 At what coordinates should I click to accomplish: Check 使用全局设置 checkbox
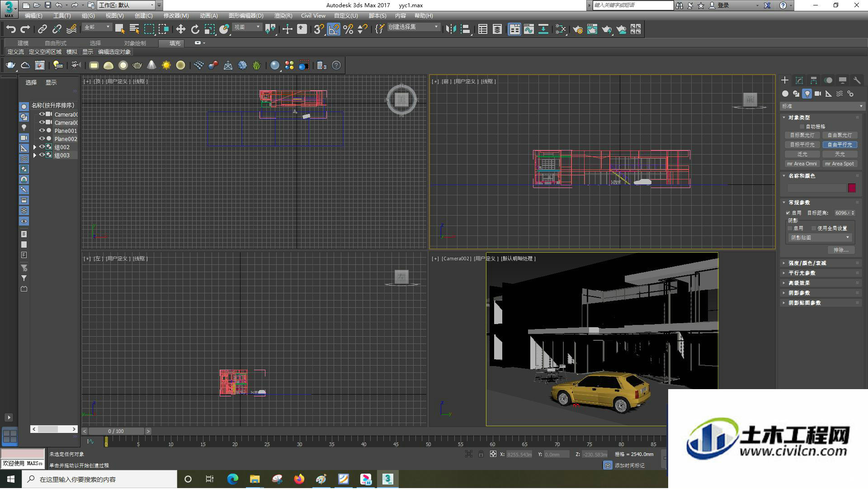pyautogui.click(x=814, y=228)
